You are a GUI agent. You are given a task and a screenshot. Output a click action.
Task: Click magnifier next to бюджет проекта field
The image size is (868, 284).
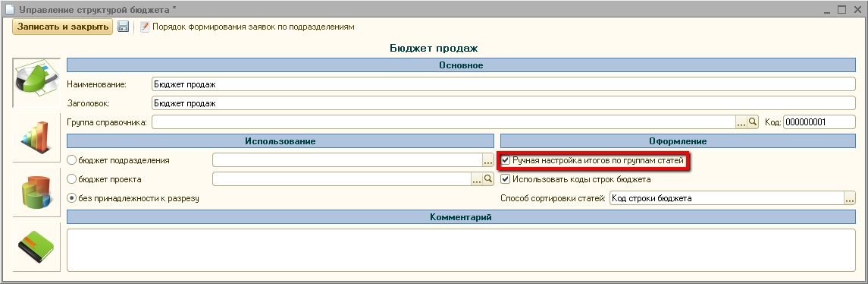coord(487,179)
